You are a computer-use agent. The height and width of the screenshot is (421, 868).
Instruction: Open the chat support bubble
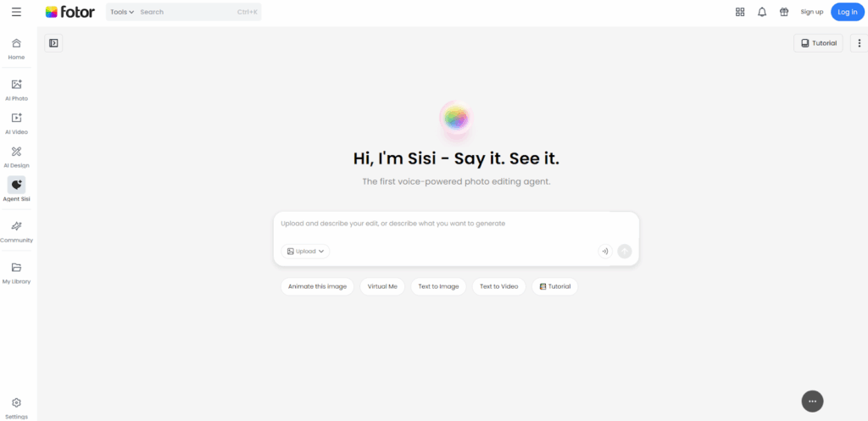click(x=812, y=401)
